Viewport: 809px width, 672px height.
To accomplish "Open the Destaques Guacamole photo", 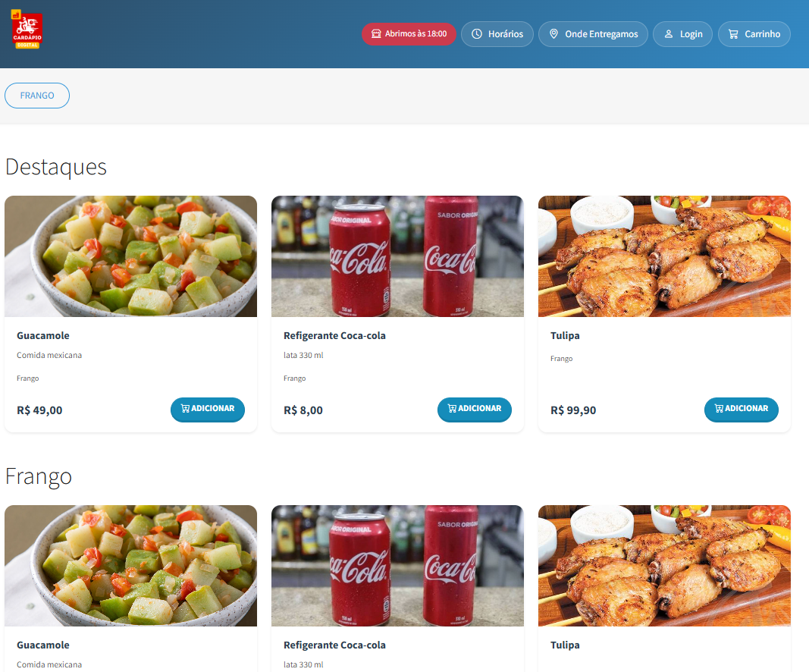I will [130, 256].
